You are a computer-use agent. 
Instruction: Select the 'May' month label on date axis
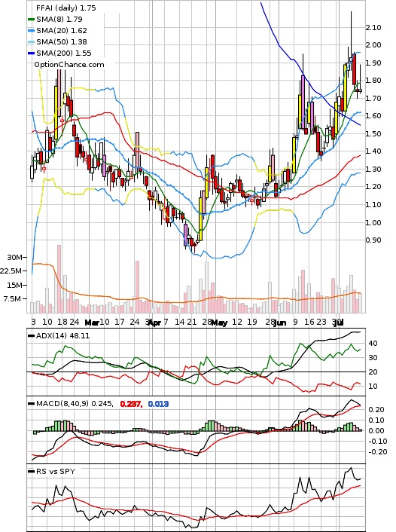219,323
